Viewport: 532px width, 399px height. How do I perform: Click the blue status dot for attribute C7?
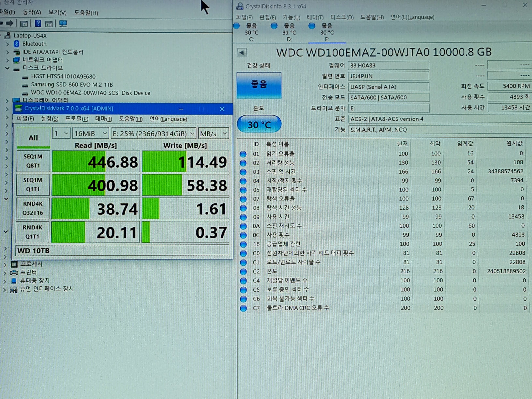(243, 308)
